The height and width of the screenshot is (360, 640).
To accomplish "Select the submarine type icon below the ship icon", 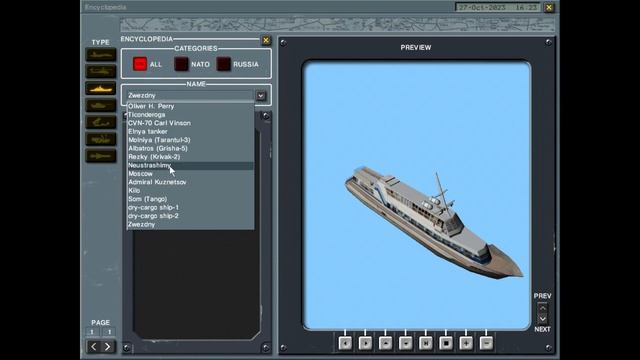I will (101, 105).
